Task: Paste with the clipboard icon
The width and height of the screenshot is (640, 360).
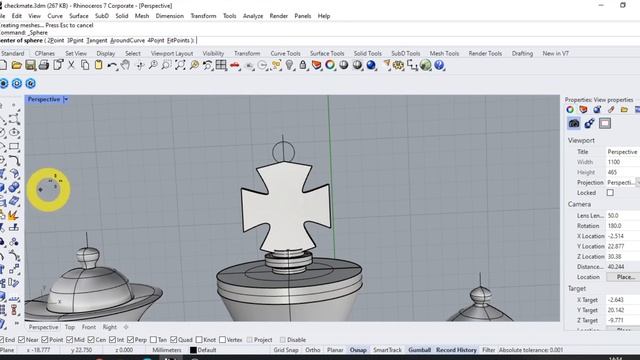Action: (x=98, y=65)
